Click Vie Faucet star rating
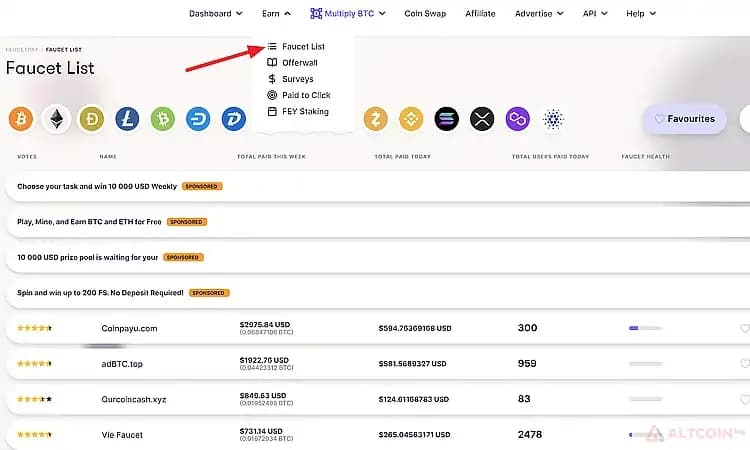 (34, 435)
